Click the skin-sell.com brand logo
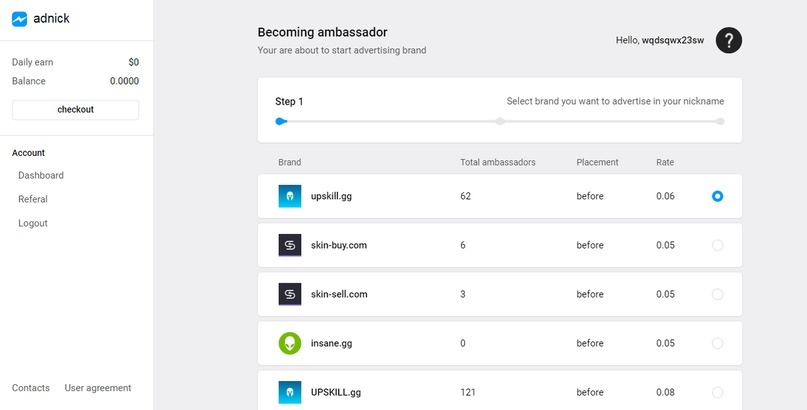 (290, 294)
